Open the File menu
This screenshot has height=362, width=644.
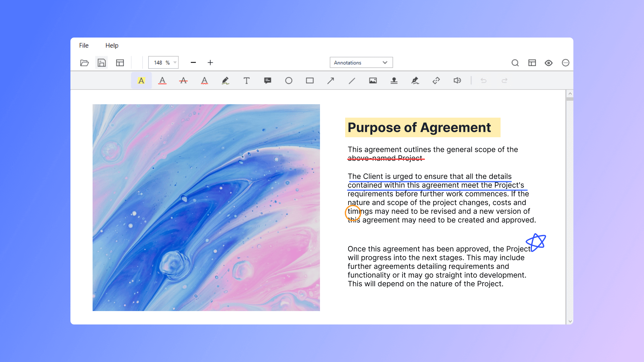(x=84, y=45)
